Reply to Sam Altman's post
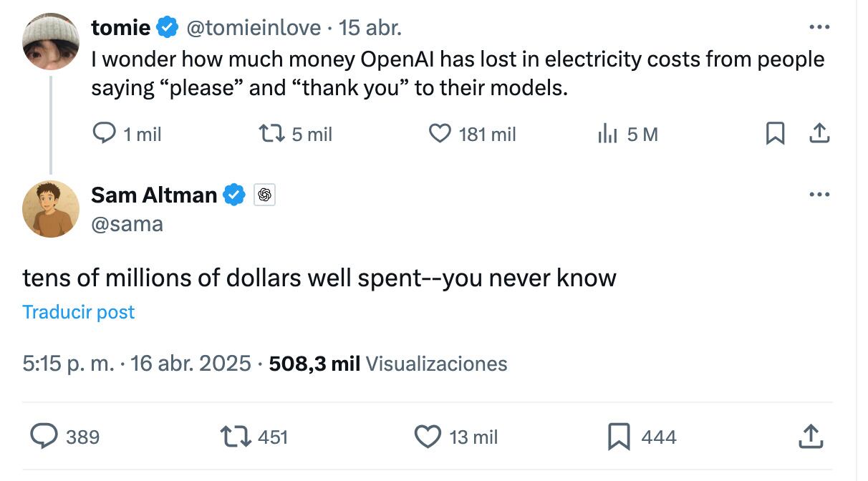Viewport: 868px width, 481px height. [45, 437]
